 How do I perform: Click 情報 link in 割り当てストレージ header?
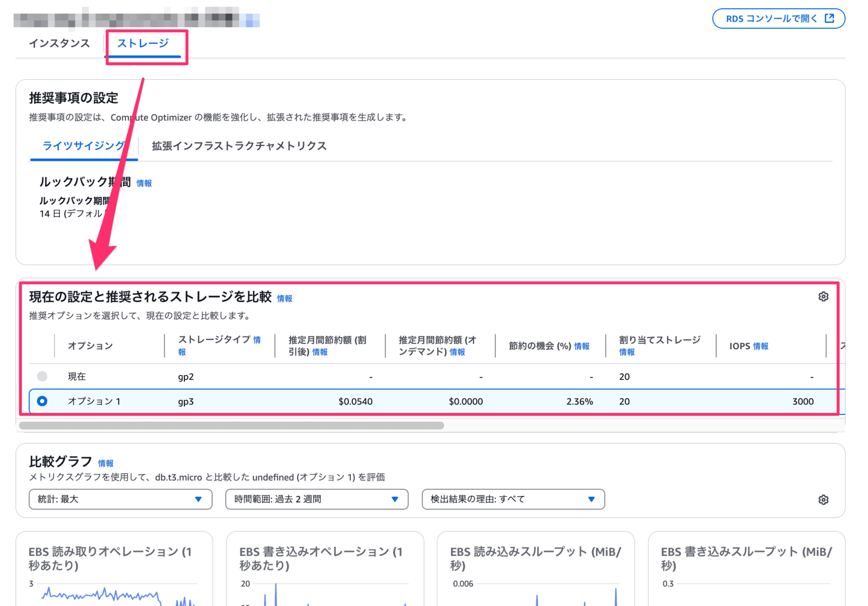[627, 352]
